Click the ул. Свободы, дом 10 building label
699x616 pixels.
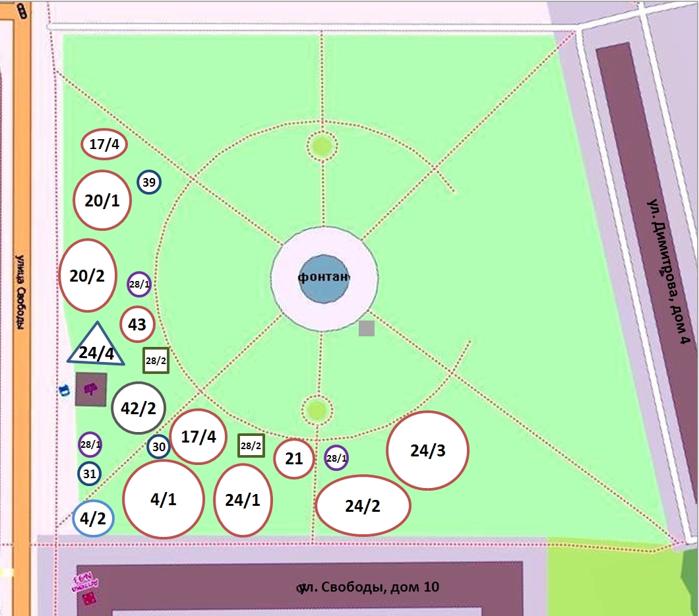(369, 587)
